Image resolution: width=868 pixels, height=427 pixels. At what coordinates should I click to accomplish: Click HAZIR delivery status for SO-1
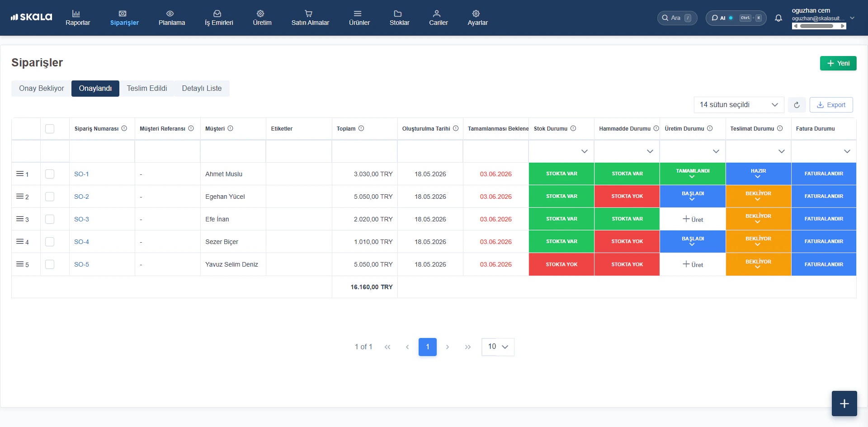[758, 174]
